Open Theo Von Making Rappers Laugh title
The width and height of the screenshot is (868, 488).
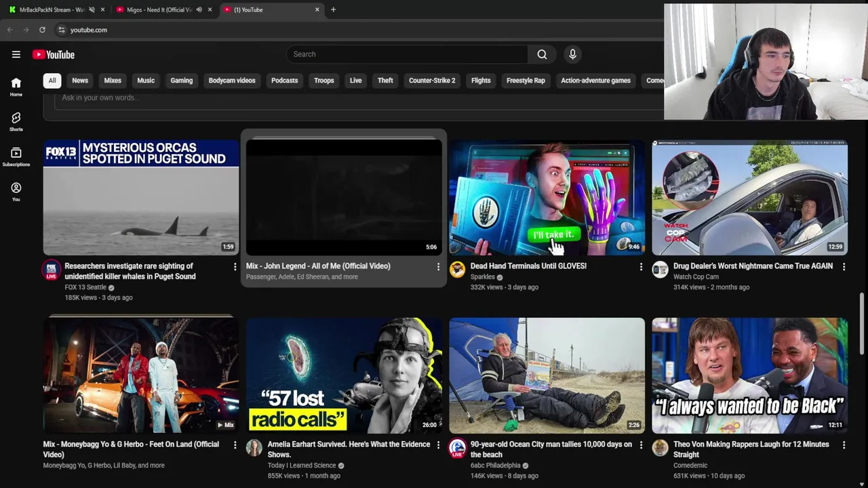751,449
